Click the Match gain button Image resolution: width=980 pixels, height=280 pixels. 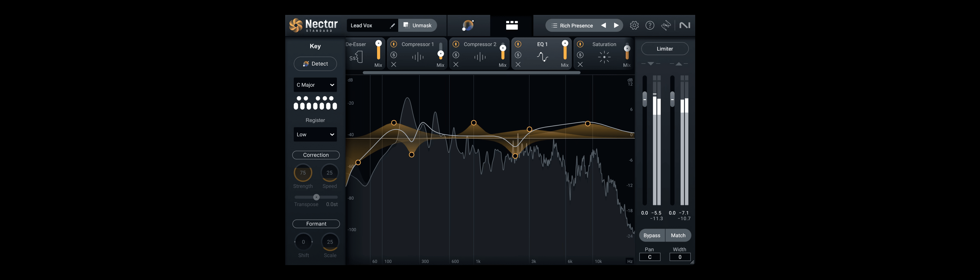[x=678, y=236]
